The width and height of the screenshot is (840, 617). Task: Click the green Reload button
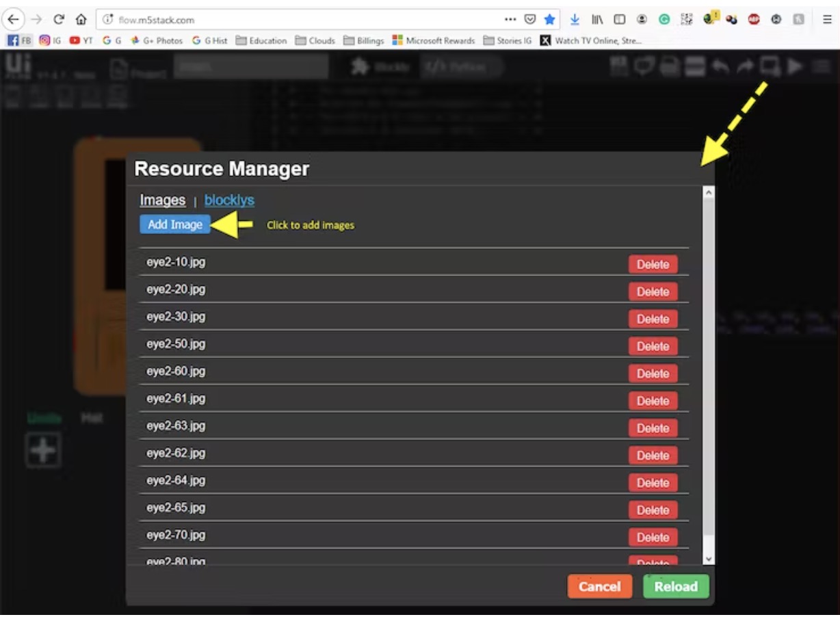(x=675, y=587)
